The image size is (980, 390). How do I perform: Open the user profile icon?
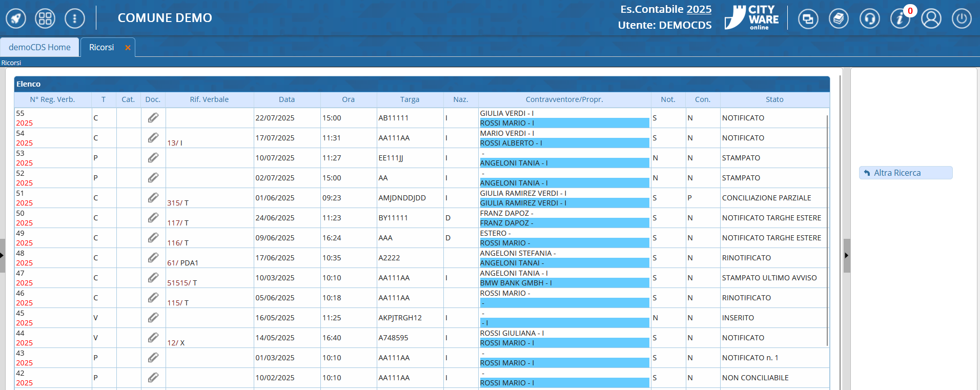[931, 19]
